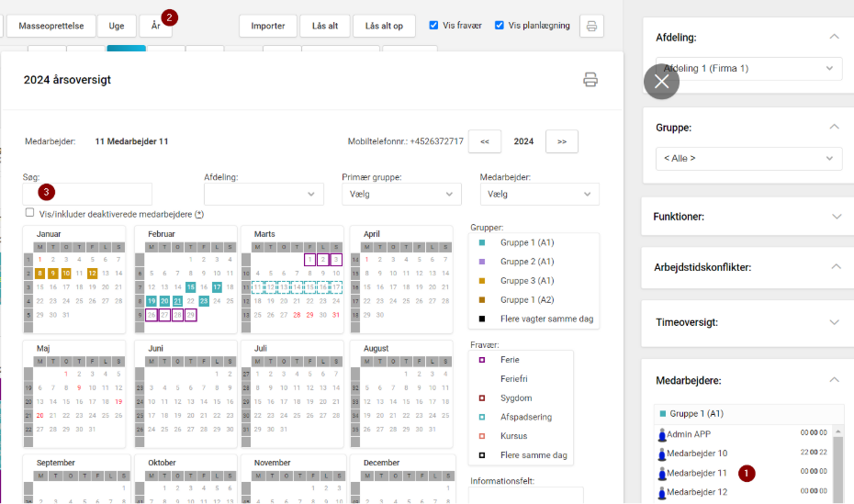The image size is (854, 504).
Task: Click the Importer button
Action: 267,26
